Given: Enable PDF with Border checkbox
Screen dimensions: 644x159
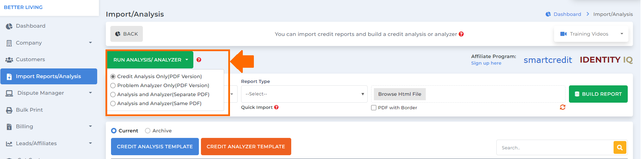Looking at the screenshot, I should tap(374, 108).
